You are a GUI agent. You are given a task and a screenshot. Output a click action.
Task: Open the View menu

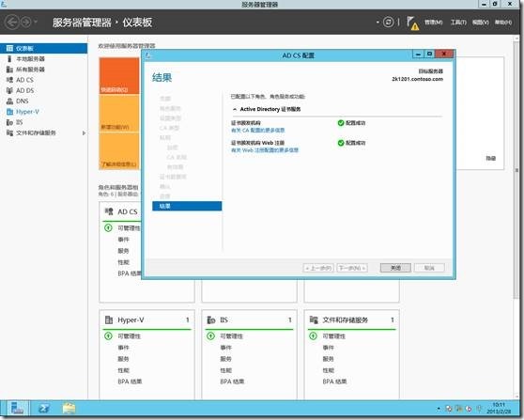[481, 22]
